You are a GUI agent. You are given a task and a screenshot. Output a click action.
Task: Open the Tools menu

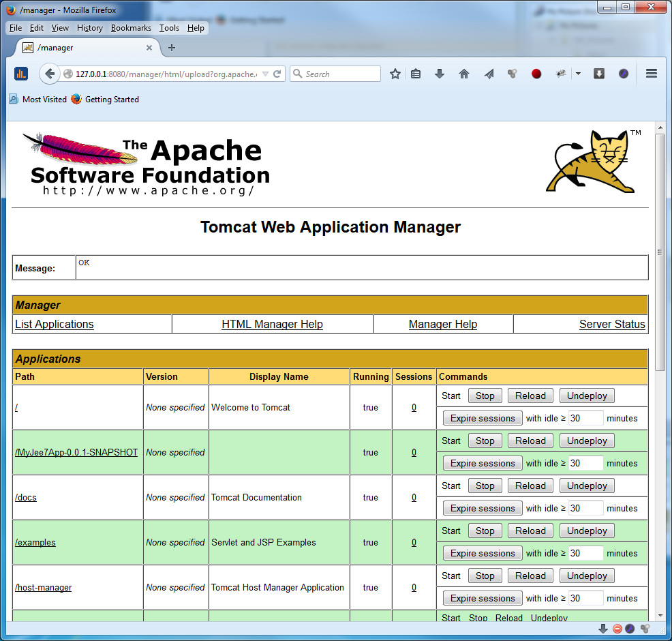pos(169,28)
